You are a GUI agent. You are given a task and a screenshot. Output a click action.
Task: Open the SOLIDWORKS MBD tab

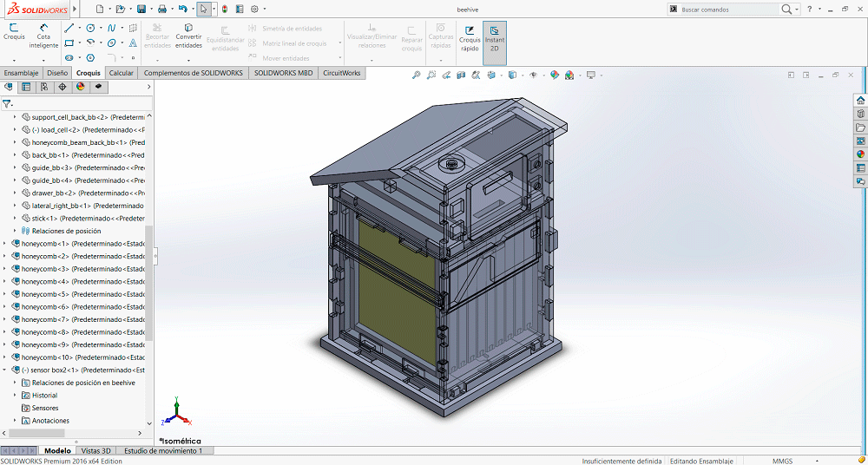click(284, 73)
